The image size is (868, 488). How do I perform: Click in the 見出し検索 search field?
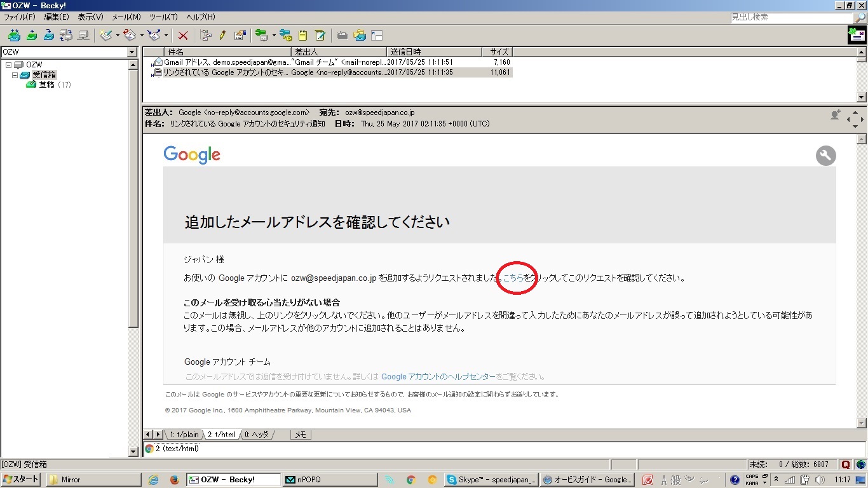pos(790,18)
